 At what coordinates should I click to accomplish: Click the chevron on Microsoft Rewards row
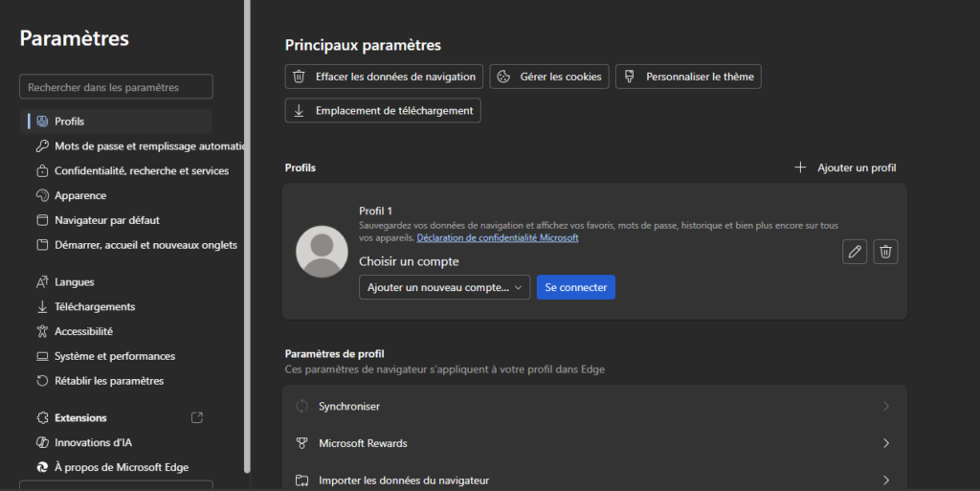(886, 443)
